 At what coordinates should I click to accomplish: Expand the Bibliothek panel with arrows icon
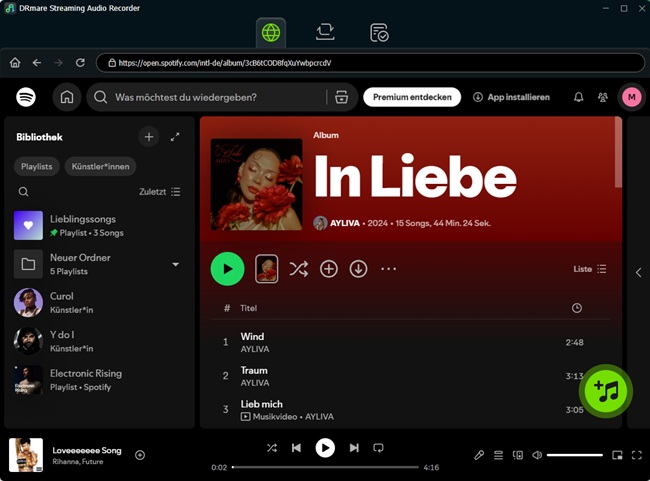175,137
